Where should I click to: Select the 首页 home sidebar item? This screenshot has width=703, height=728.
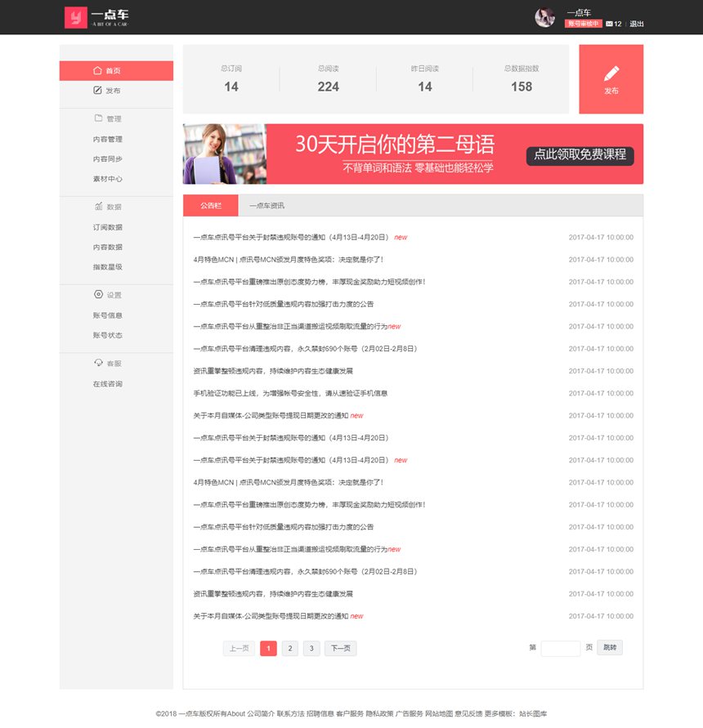(116, 71)
